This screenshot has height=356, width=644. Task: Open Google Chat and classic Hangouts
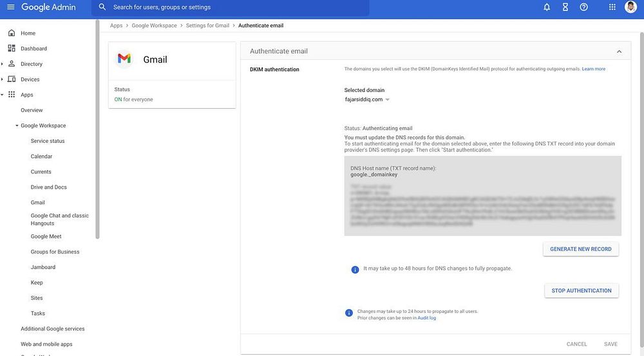(59, 220)
